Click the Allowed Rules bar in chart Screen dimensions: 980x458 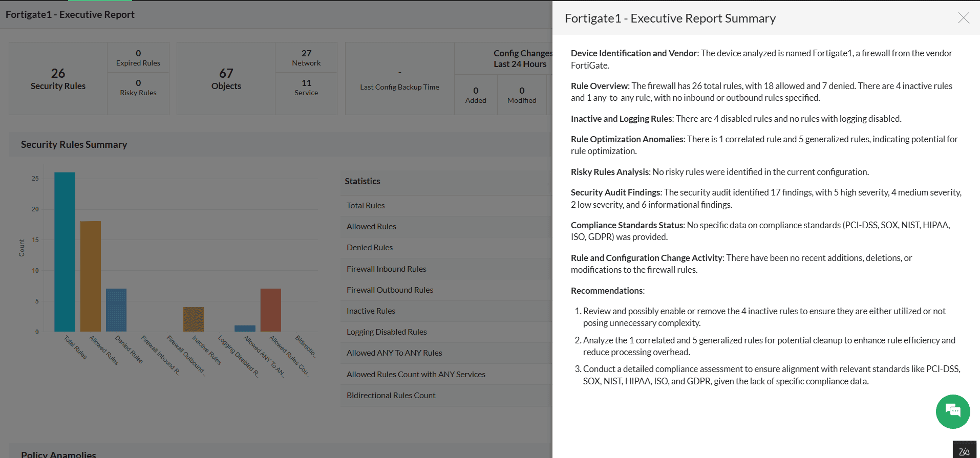point(91,276)
